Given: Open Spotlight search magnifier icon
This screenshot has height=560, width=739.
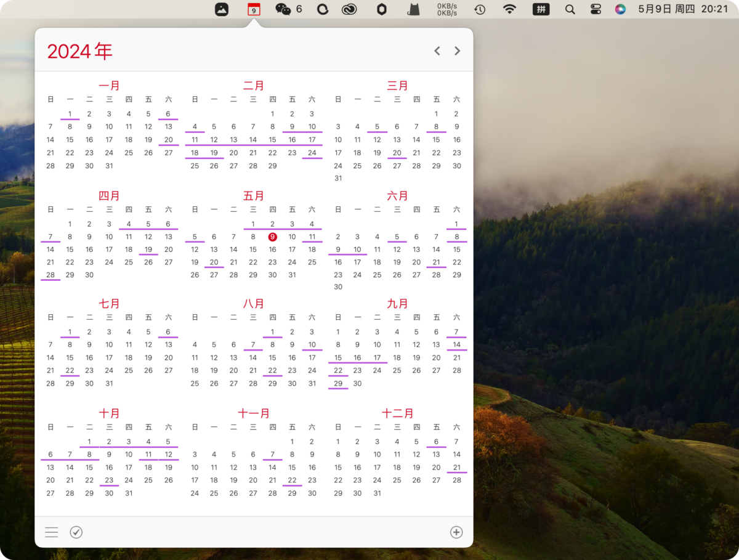Looking at the screenshot, I should 570,9.
